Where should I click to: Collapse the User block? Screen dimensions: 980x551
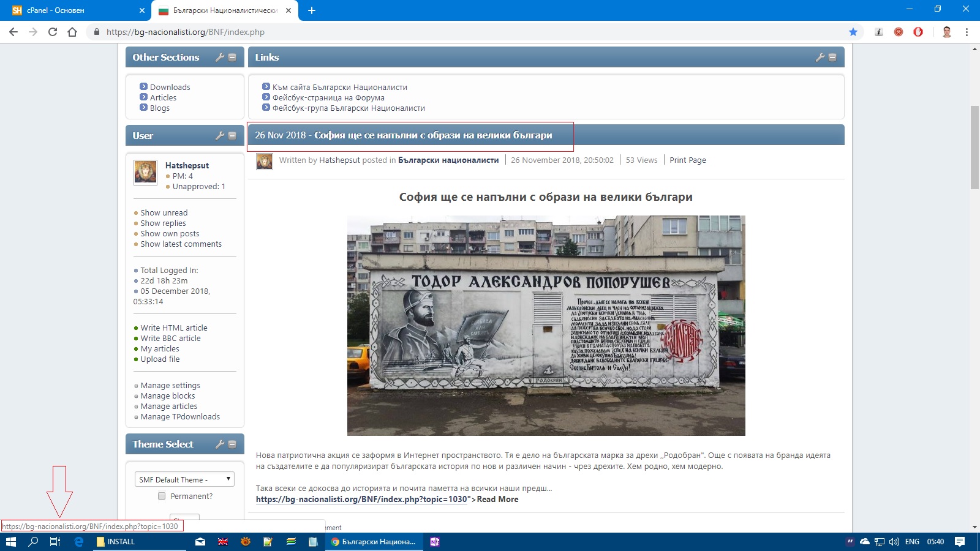coord(232,135)
